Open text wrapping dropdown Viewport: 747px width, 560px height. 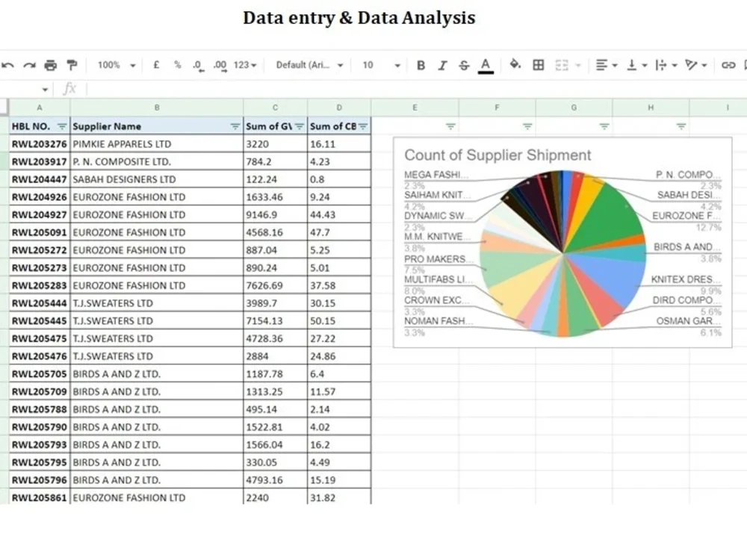(666, 65)
